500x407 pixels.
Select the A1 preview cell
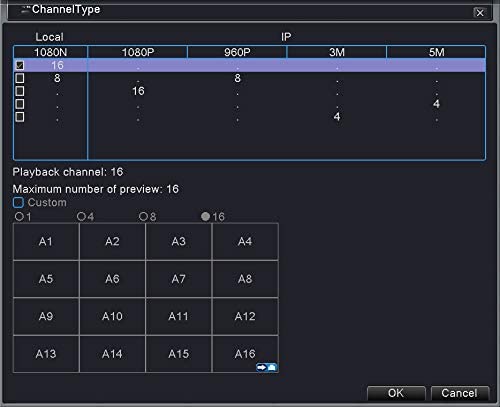[x=46, y=241]
